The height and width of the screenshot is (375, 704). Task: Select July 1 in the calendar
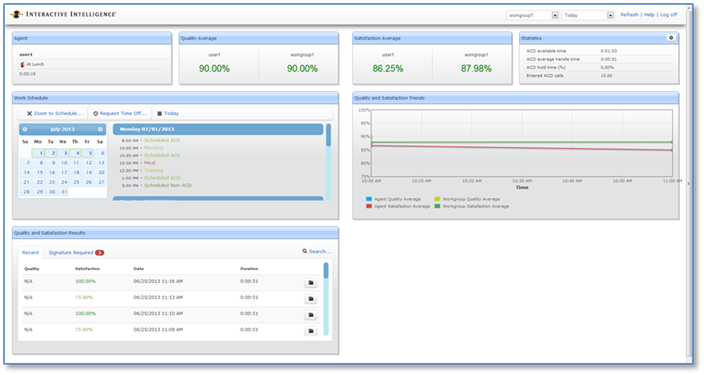coord(38,154)
